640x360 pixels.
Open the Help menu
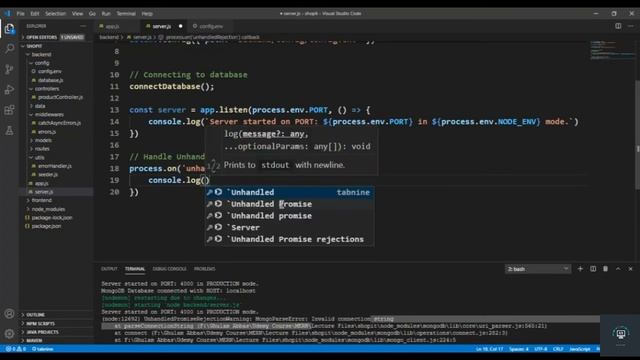tap(147, 13)
